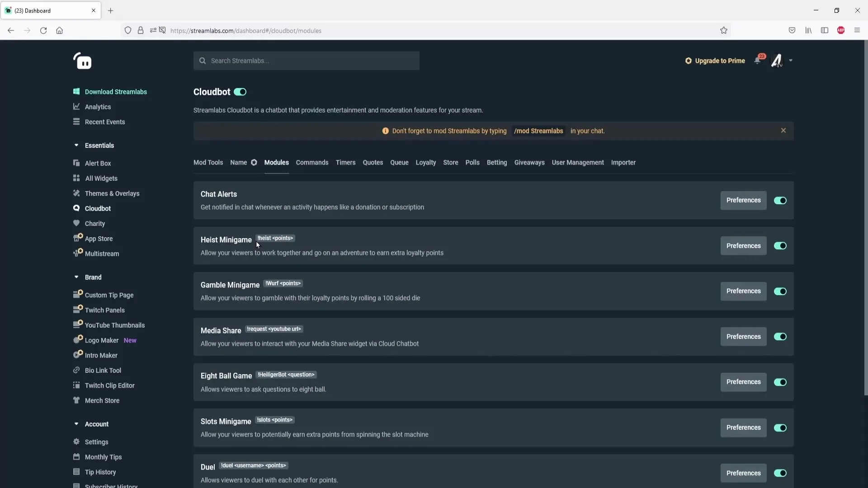Toggle the Heist Minigame module on/off
868x488 pixels.
click(780, 245)
